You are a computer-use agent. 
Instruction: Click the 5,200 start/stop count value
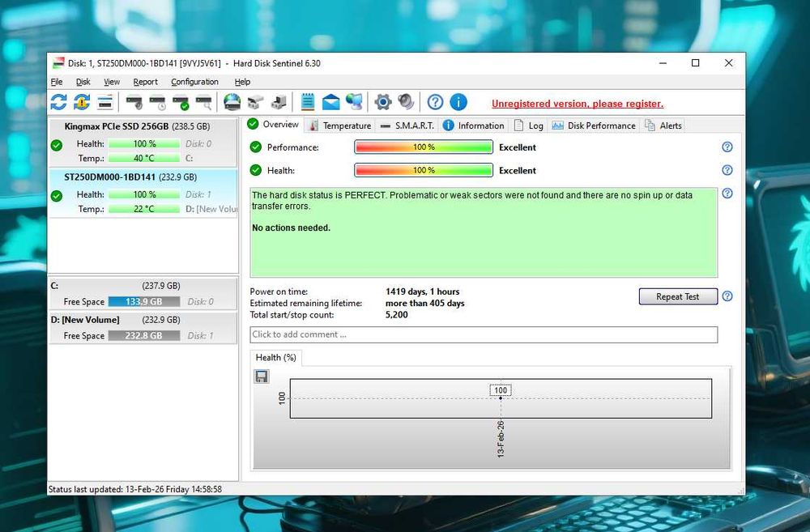396,314
